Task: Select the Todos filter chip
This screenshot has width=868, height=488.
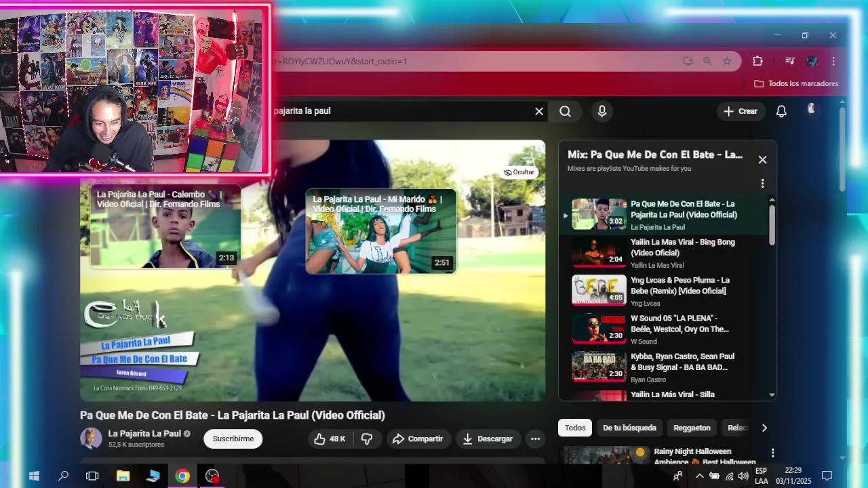Action: 575,428
